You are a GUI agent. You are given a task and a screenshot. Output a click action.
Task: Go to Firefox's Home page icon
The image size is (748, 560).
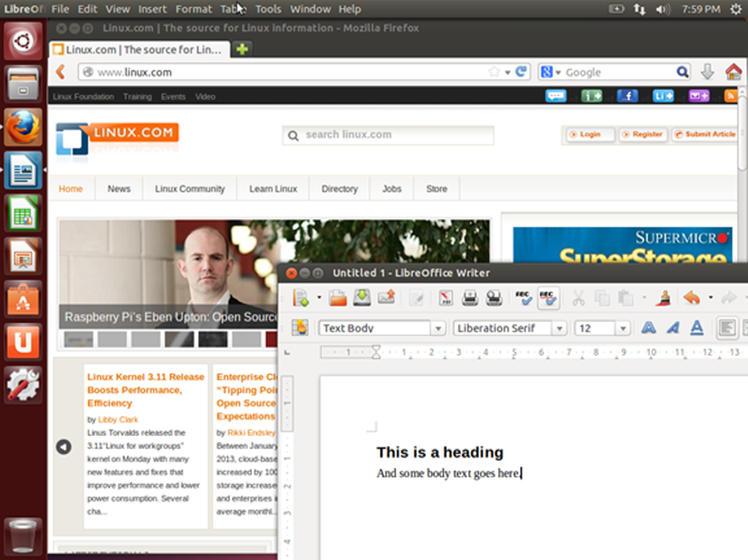(x=734, y=72)
